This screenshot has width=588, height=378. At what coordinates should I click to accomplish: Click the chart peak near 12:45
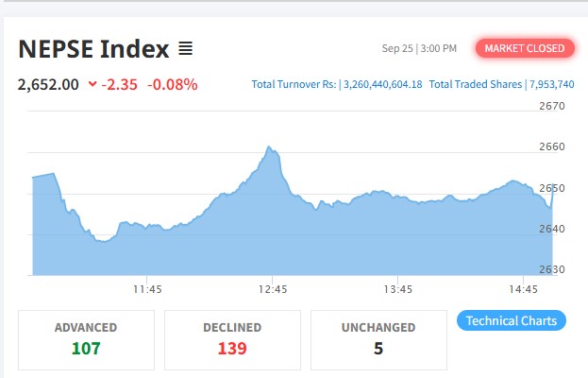269,148
